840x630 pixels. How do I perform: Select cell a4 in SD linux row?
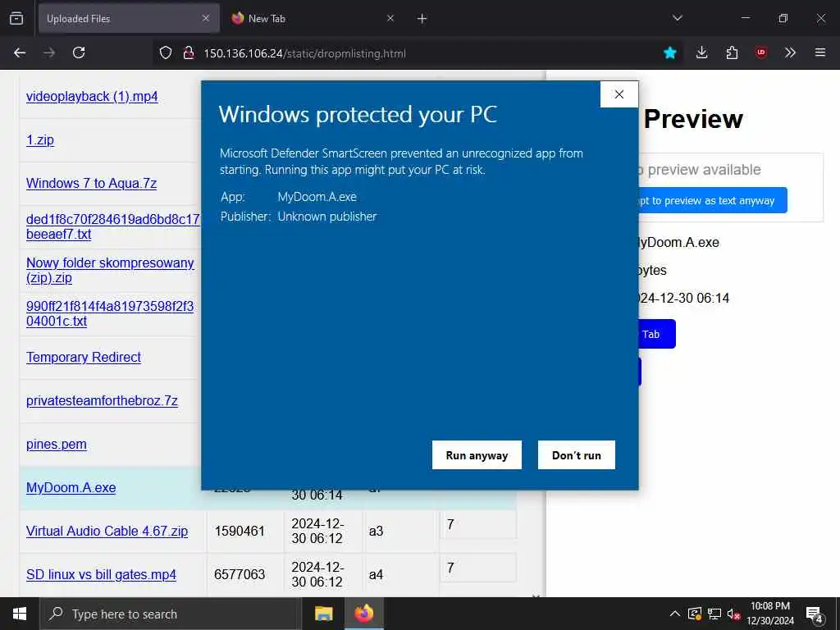click(x=376, y=574)
